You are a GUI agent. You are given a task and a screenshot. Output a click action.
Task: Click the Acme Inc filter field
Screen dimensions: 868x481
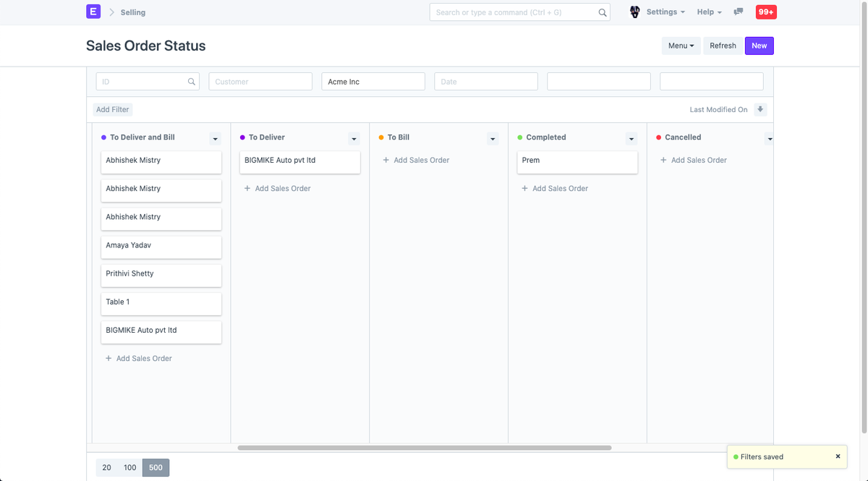point(373,82)
